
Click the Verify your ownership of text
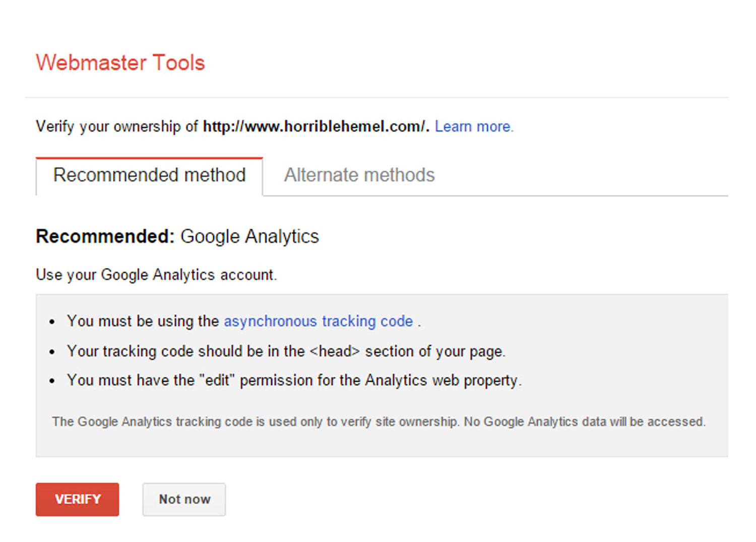117,126
